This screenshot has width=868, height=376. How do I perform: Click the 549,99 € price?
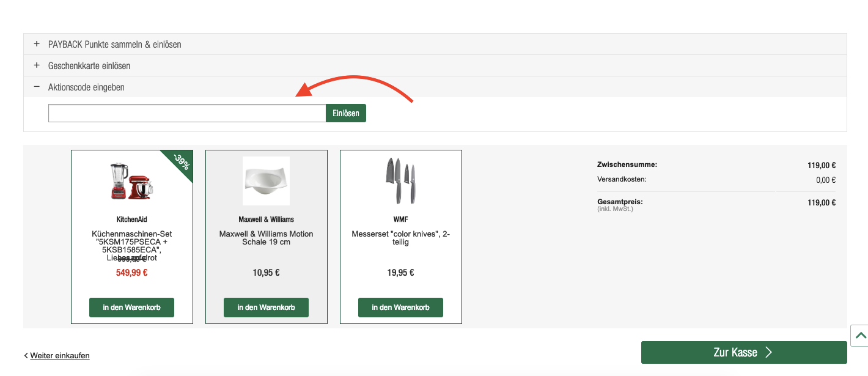[131, 273]
